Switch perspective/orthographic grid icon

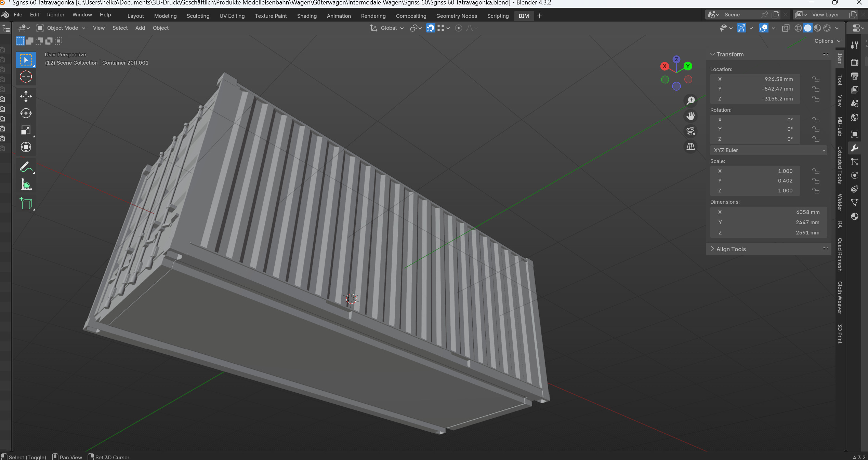click(x=691, y=147)
